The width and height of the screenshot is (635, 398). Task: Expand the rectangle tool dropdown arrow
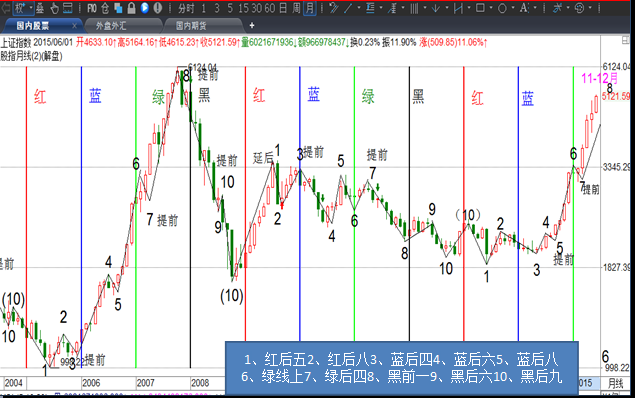(x=491, y=8)
